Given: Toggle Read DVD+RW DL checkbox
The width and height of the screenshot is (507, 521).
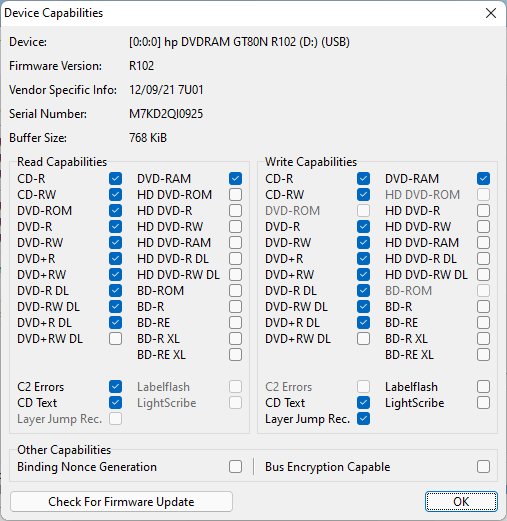Looking at the screenshot, I should click(115, 338).
